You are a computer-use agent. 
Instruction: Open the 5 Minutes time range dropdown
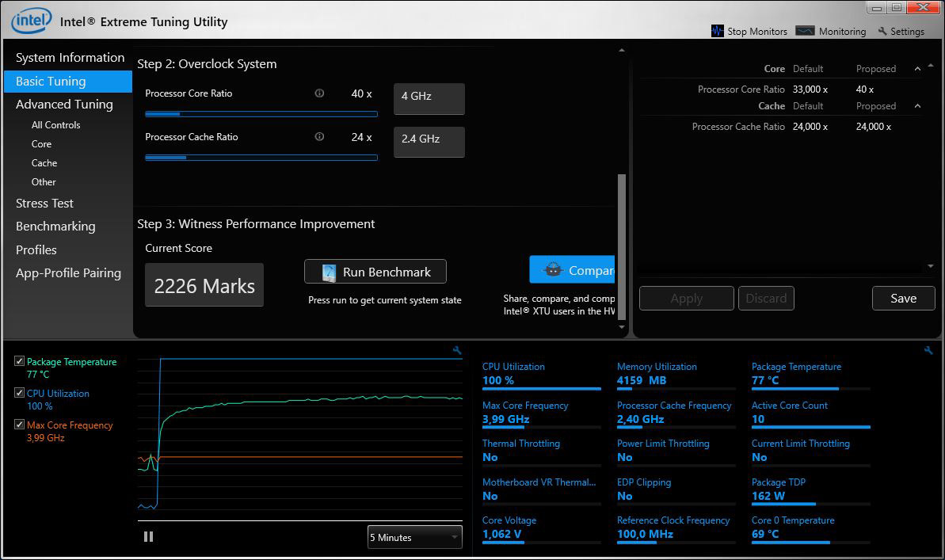pos(414,537)
